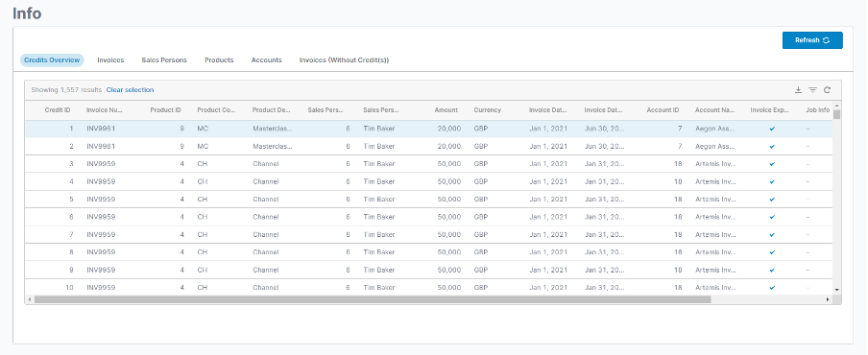Toggle Invoice Exp checkmark in Credit ID 3 row

click(772, 164)
